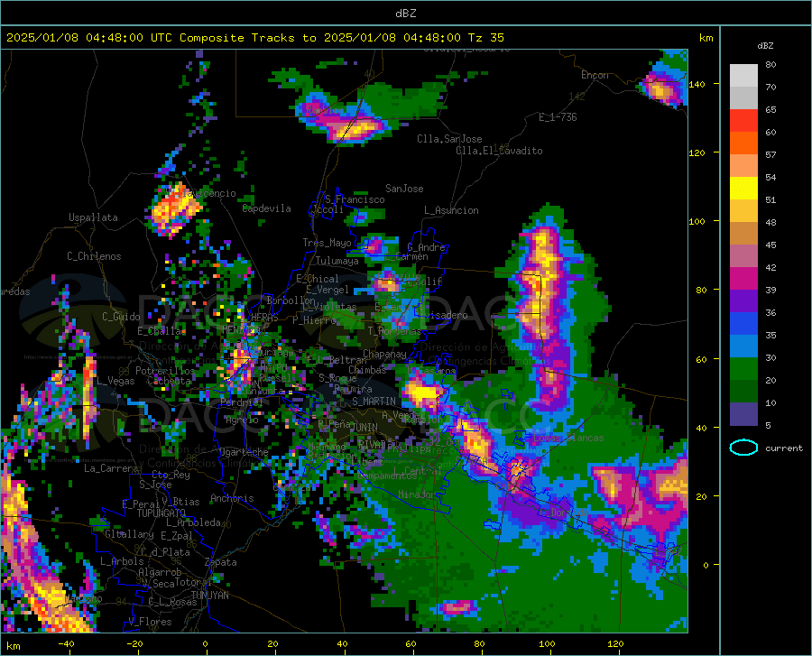Click the '-40' tick on the horizontal km axis
This screenshot has height=656, width=812.
pos(66,644)
